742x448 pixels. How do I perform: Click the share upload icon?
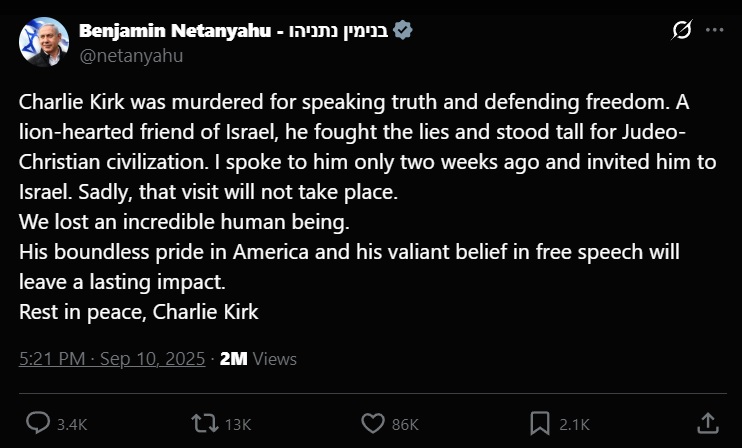point(706,423)
